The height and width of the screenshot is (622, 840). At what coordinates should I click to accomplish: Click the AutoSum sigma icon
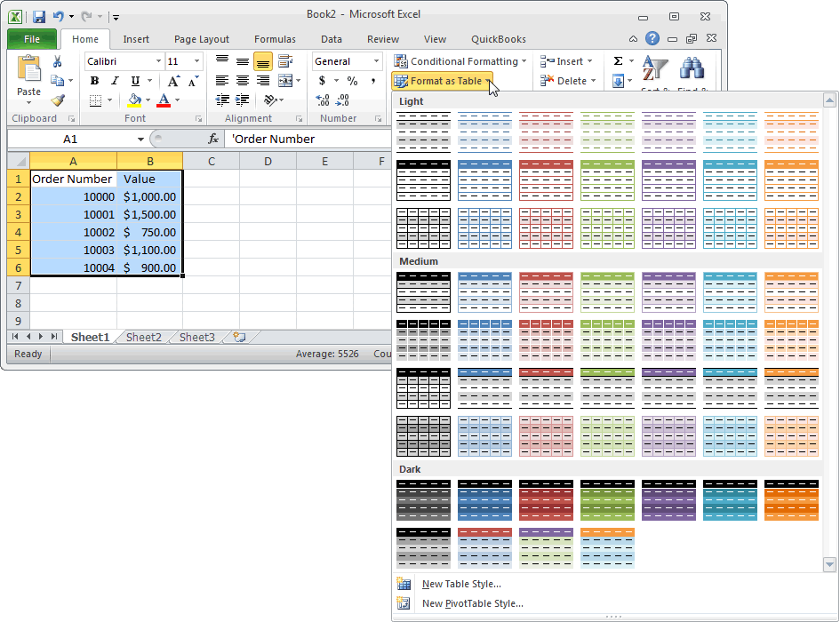coord(618,61)
